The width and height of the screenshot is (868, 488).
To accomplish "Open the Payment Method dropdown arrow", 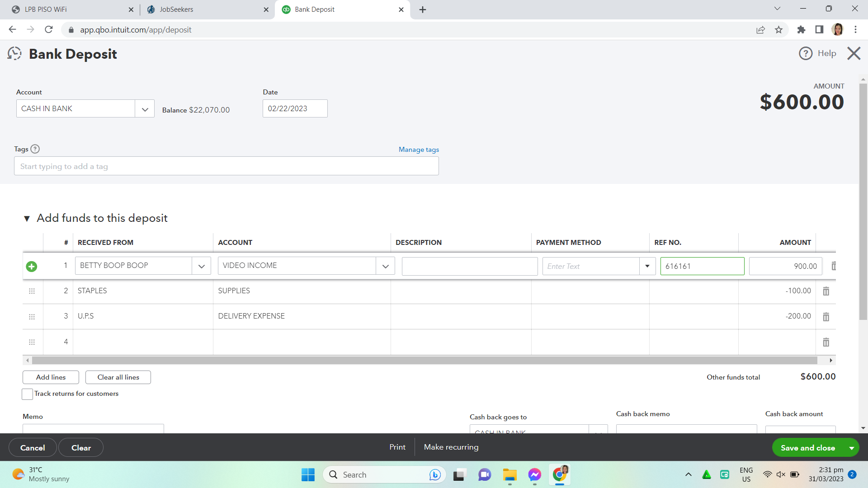I will tap(647, 266).
